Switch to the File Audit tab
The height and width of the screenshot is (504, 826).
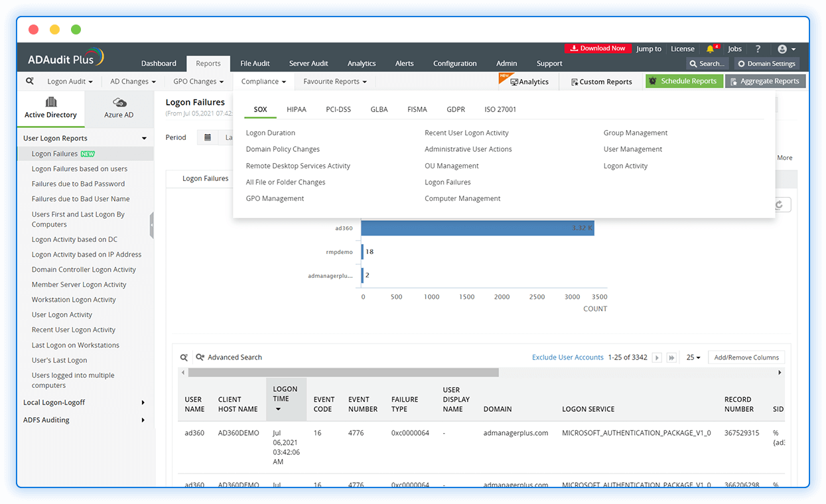(x=255, y=64)
